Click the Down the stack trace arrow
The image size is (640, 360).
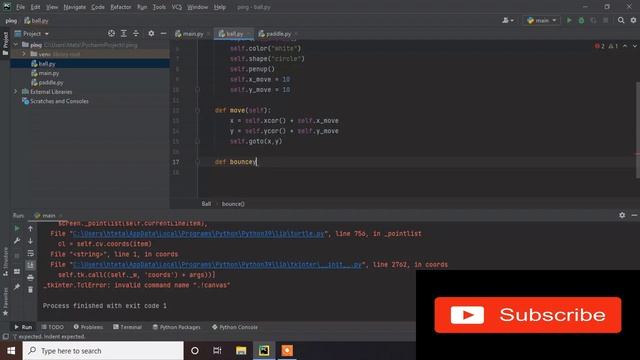[x=30, y=241]
